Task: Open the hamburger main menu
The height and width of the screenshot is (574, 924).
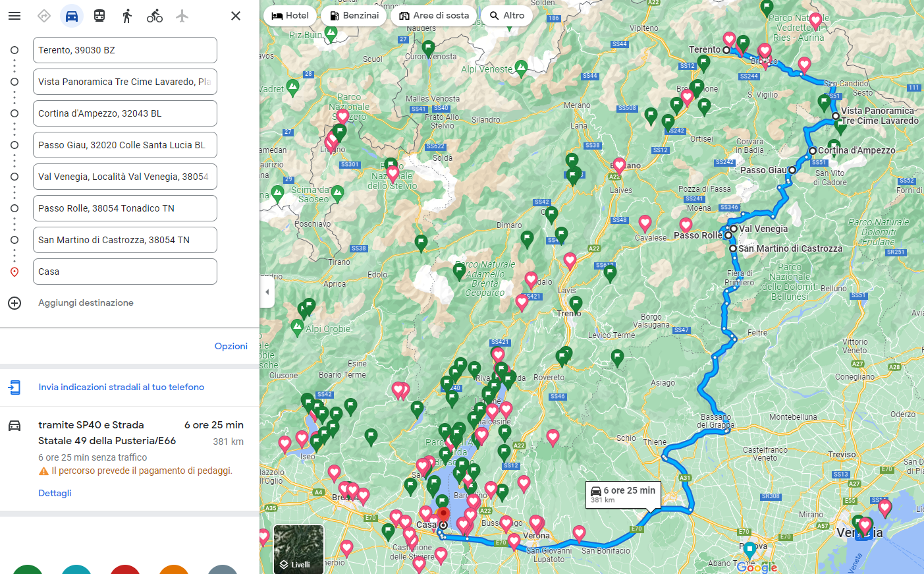Action: (14, 16)
